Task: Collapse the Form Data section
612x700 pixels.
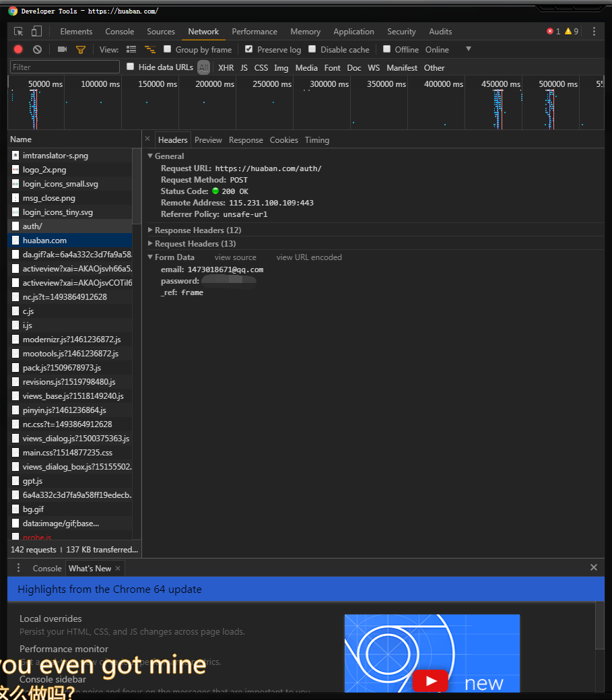Action: tap(150, 257)
